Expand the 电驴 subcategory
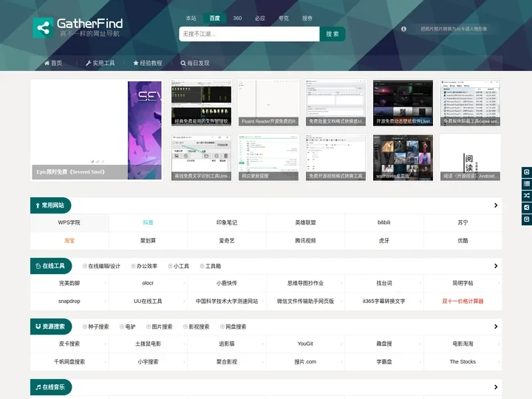Screen dimensions: 532x399 click(128, 327)
